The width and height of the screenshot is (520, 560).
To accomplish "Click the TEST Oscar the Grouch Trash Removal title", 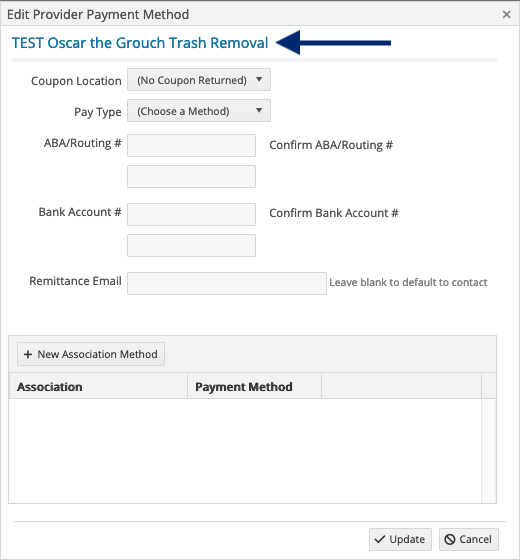I will tap(140, 43).
